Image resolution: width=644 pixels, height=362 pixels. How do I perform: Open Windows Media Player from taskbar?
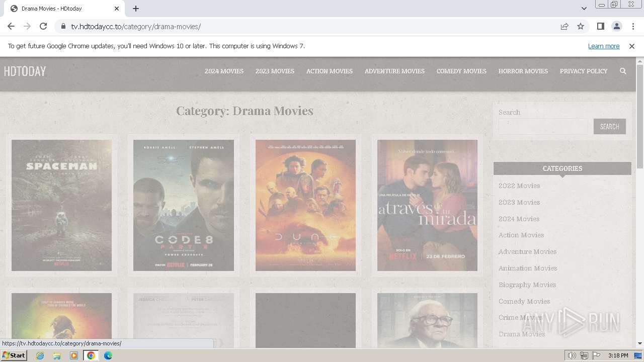(74, 355)
